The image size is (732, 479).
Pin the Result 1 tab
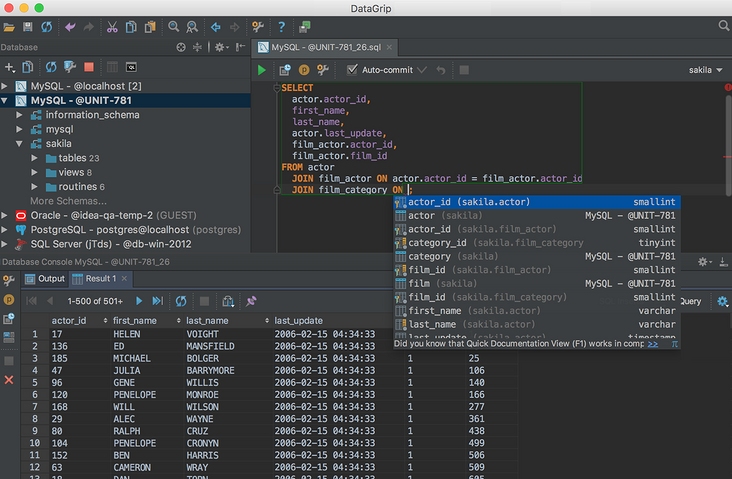[x=251, y=301]
